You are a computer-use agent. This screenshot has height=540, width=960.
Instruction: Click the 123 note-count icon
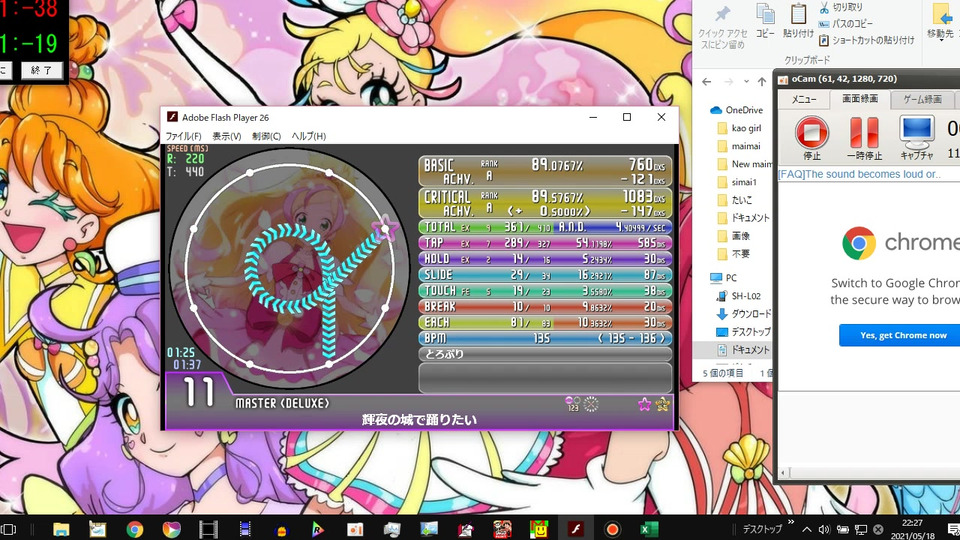[x=572, y=403]
